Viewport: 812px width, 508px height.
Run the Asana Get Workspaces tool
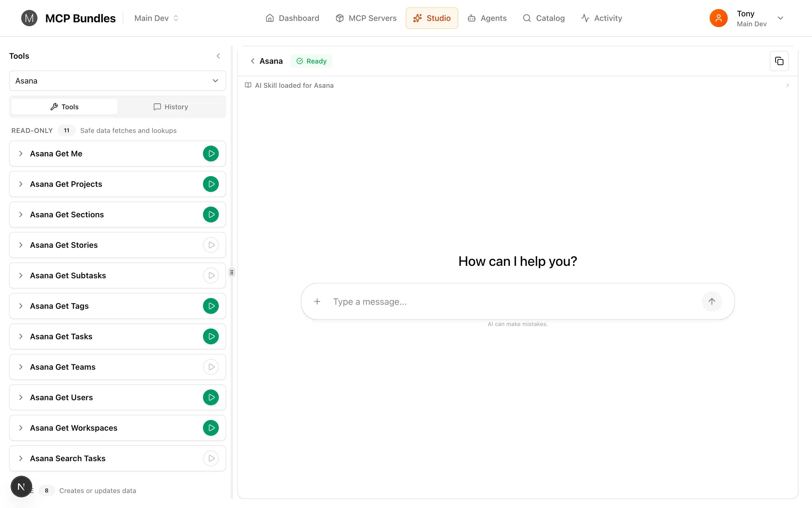(211, 428)
